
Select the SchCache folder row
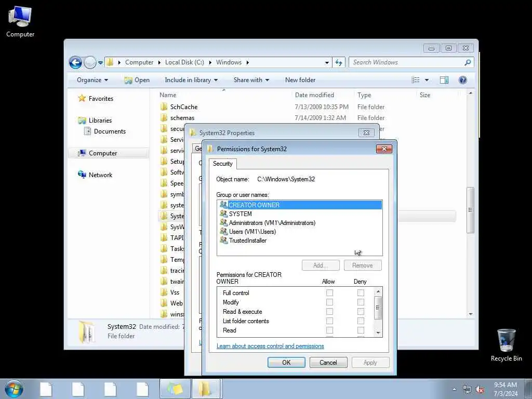point(307,107)
